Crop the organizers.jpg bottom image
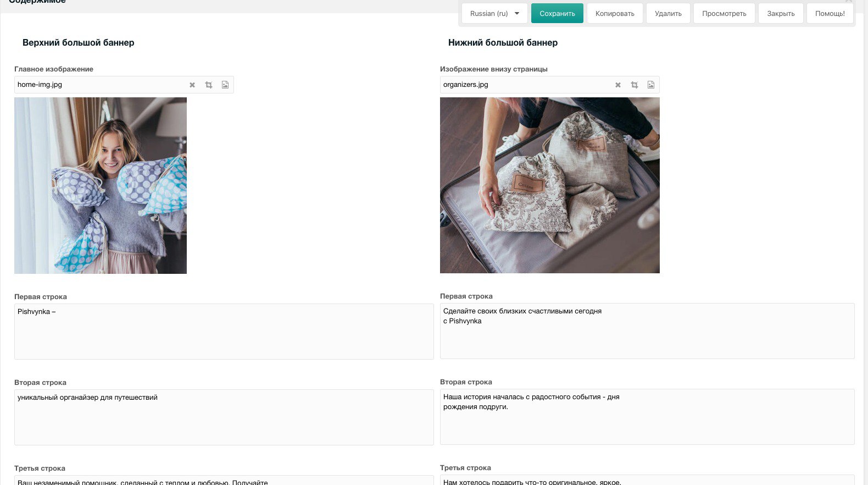The image size is (868, 485). click(635, 85)
